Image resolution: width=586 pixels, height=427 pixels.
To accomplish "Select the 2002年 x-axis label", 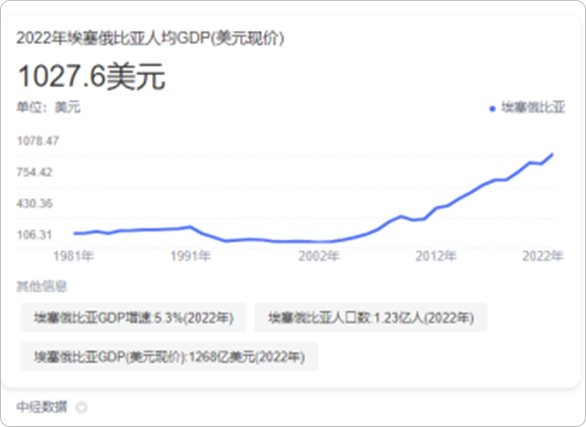I will [319, 256].
